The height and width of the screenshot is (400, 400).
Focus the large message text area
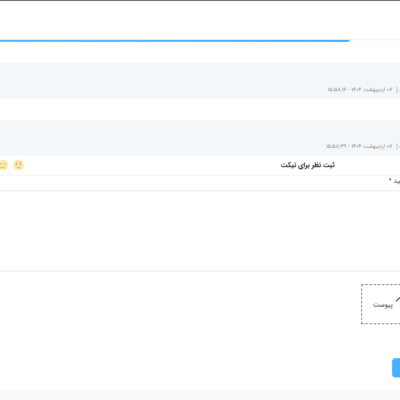point(200,231)
